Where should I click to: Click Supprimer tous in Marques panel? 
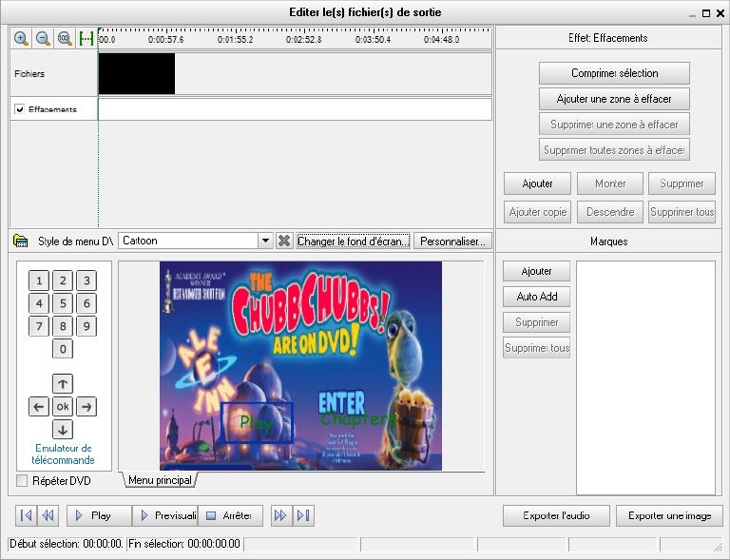coord(536,348)
